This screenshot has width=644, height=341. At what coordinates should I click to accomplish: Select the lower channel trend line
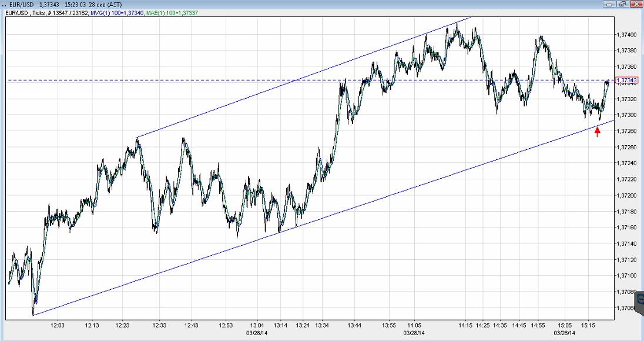(x=323, y=218)
